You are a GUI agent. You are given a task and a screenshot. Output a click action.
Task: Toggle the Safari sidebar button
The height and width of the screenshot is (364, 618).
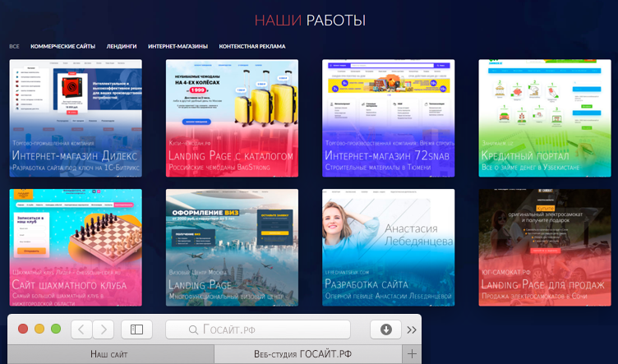coord(137,329)
